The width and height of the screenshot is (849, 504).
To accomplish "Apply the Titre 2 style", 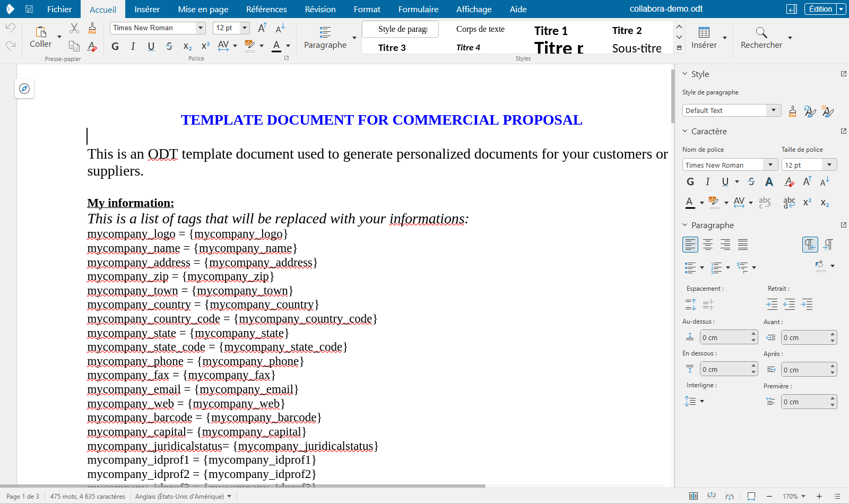I will pyautogui.click(x=627, y=30).
